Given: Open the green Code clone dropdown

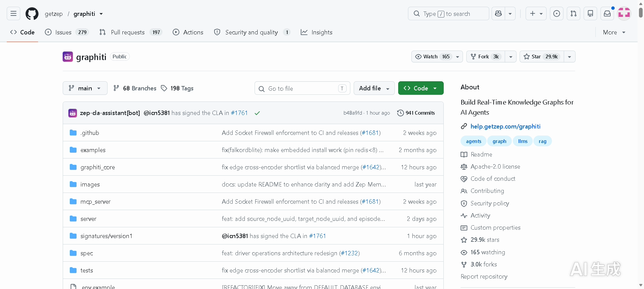Looking at the screenshot, I should [421, 88].
